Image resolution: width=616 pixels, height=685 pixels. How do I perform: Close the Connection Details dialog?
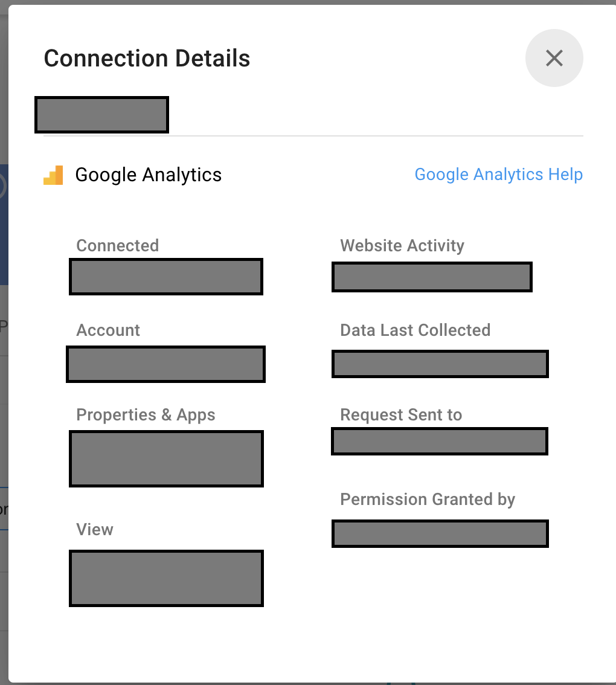click(x=554, y=58)
